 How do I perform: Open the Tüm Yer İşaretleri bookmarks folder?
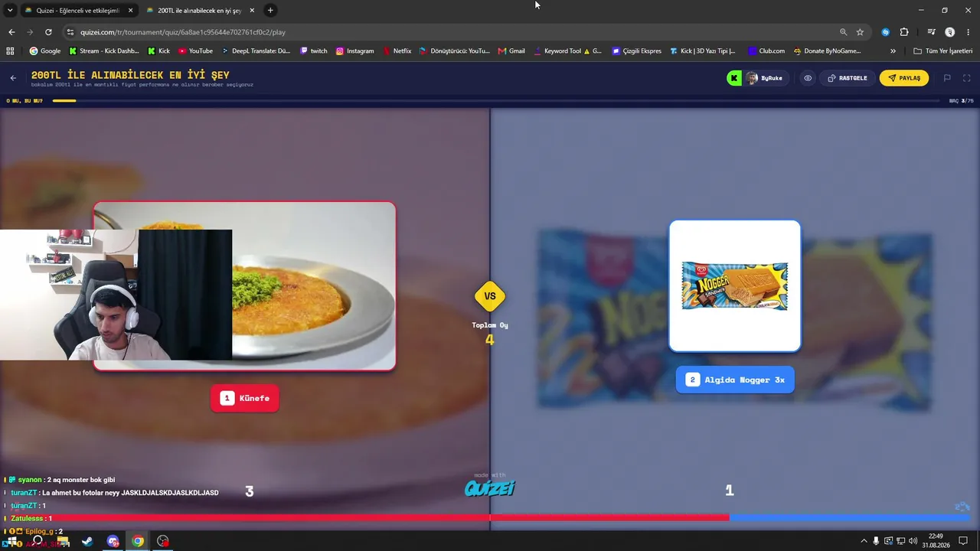coord(942,51)
